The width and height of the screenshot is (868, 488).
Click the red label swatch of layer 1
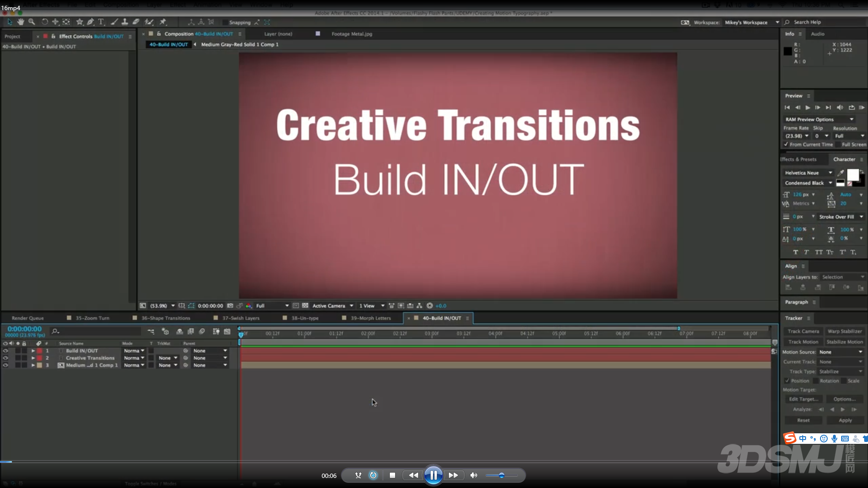(x=40, y=351)
